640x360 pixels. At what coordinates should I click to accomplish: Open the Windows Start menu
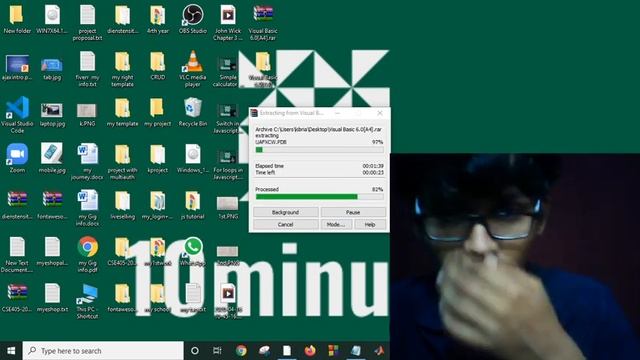click(x=11, y=351)
